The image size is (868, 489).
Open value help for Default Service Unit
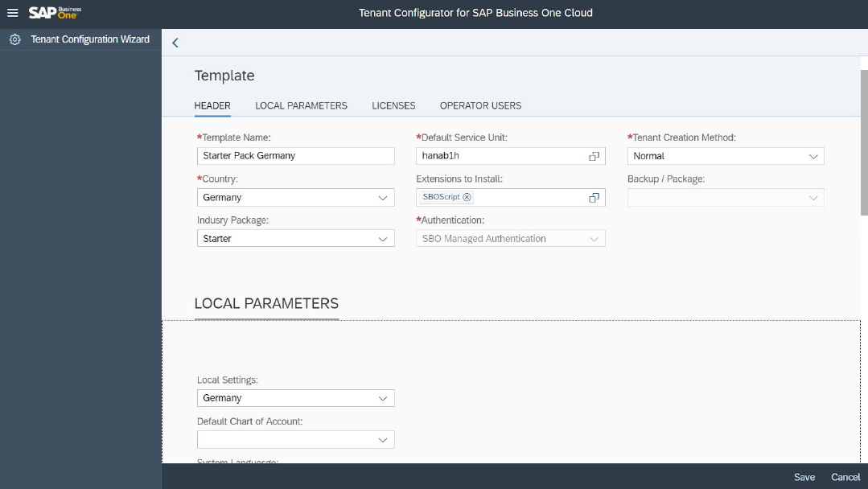coord(594,156)
